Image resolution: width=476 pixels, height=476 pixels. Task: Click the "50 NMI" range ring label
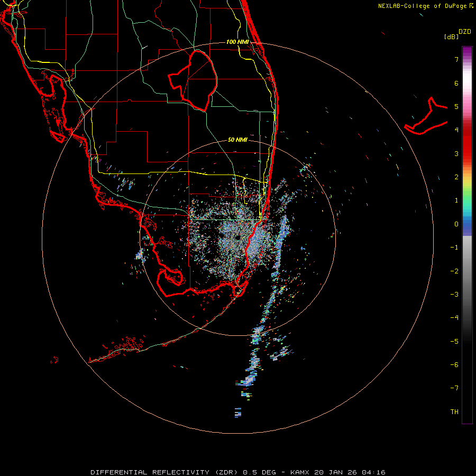pyautogui.click(x=237, y=140)
